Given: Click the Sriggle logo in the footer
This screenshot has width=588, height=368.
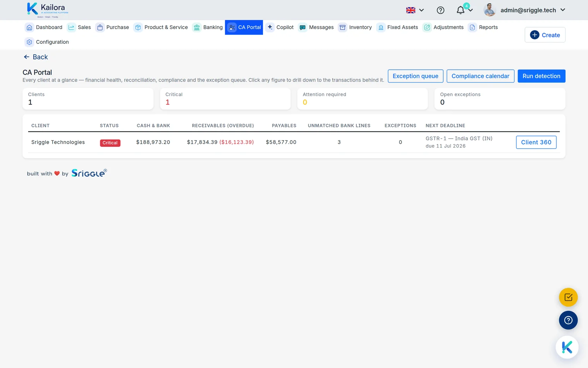Looking at the screenshot, I should pos(89,173).
